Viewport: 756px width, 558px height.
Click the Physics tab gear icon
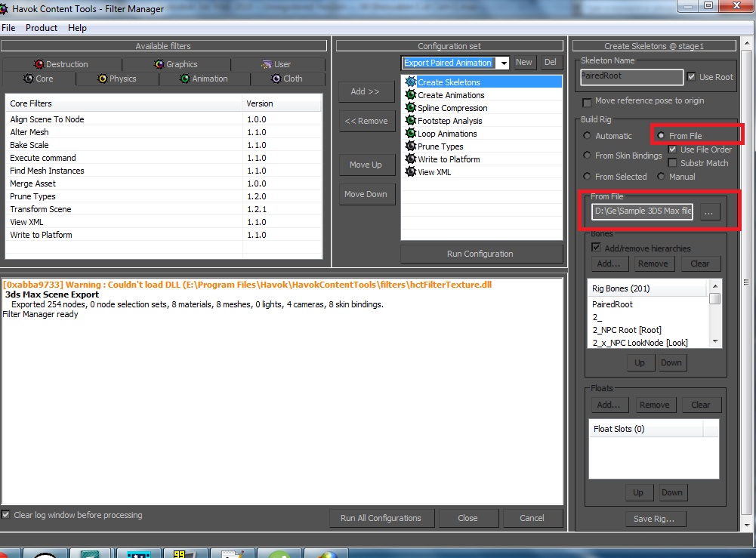(102, 78)
